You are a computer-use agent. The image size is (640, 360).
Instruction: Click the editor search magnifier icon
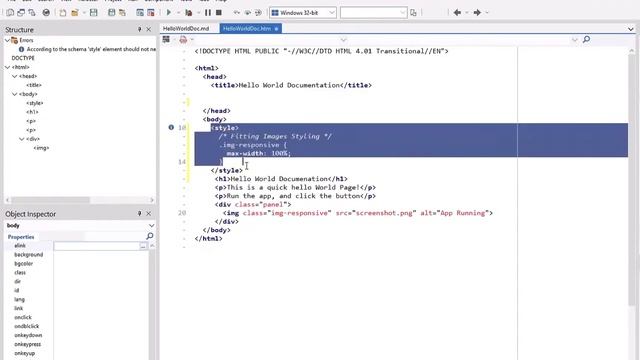[587, 39]
